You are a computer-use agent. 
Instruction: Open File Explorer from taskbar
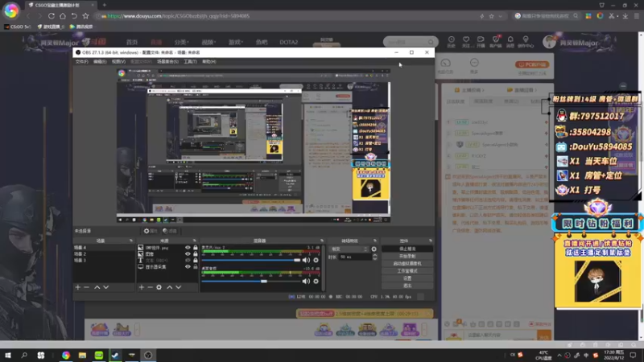click(82, 355)
